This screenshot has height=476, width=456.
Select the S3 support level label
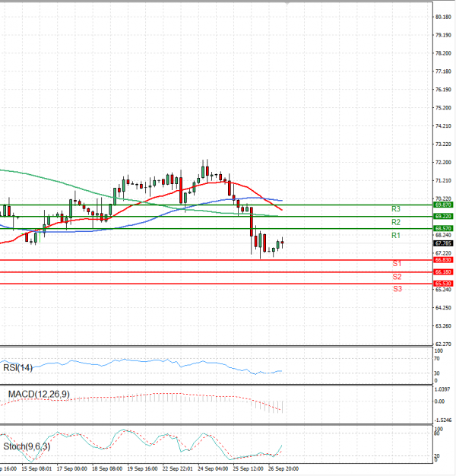[397, 290]
